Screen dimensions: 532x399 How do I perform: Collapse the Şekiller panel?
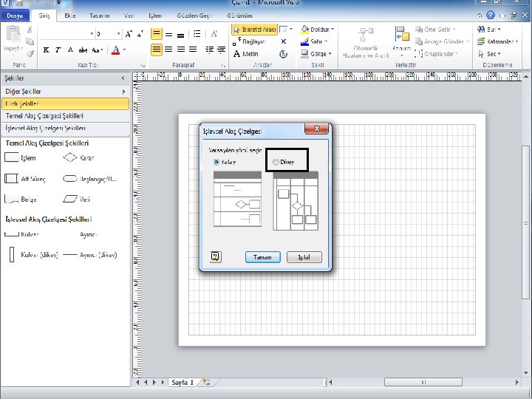click(x=123, y=78)
